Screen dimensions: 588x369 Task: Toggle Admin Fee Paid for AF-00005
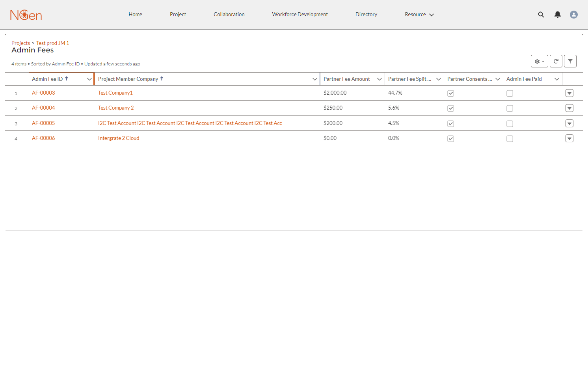tap(510, 124)
